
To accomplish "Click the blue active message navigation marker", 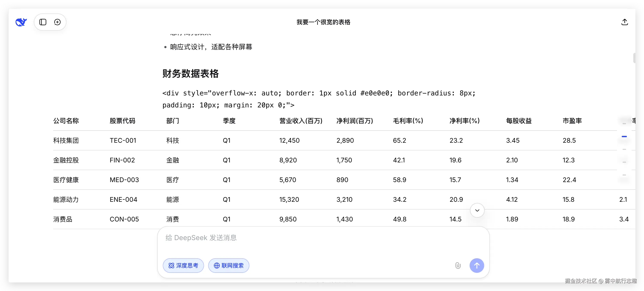I will point(624,137).
